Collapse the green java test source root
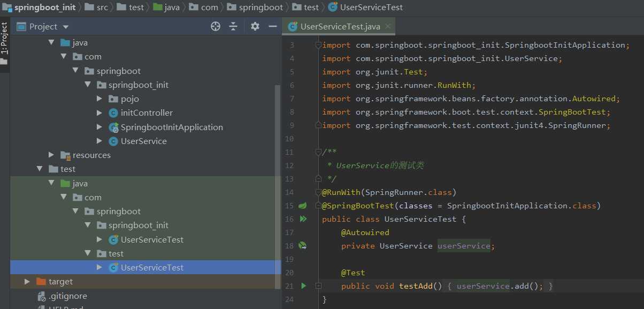This screenshot has width=644, height=309. [51, 183]
